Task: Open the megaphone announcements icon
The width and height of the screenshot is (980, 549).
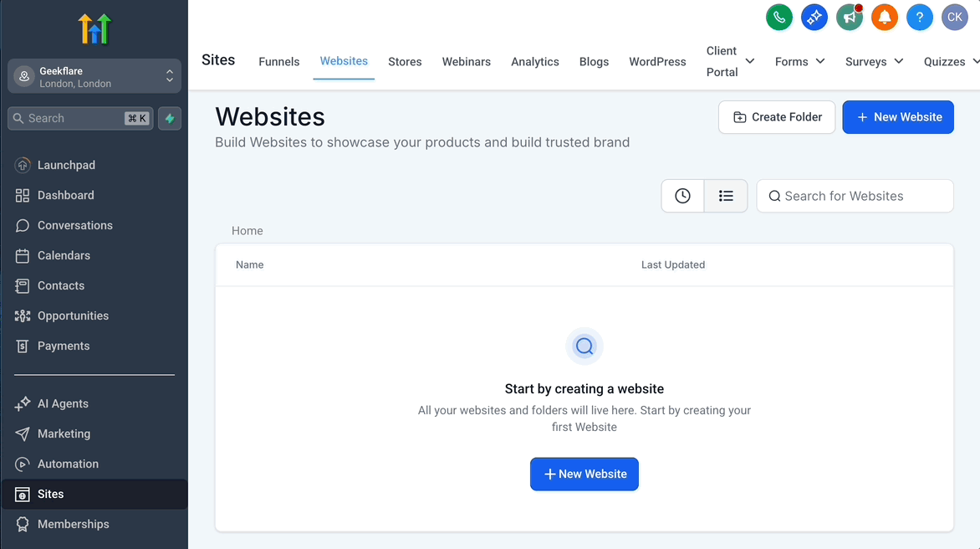Action: tap(850, 18)
